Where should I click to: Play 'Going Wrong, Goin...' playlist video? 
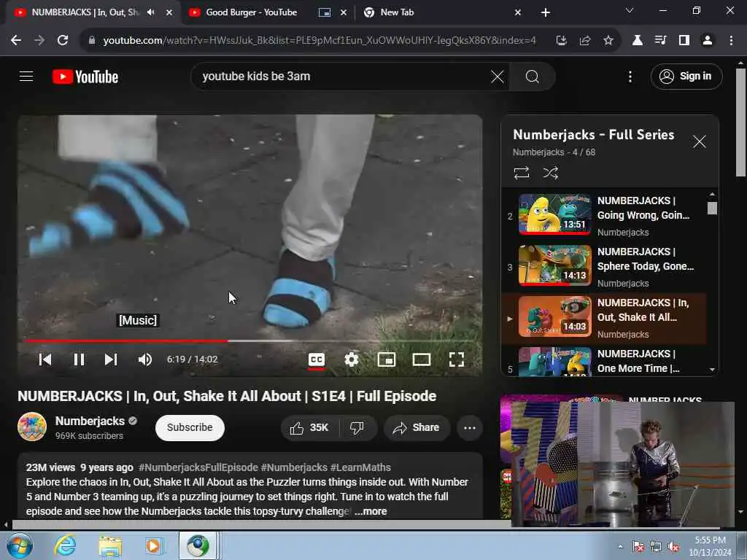tap(605, 215)
